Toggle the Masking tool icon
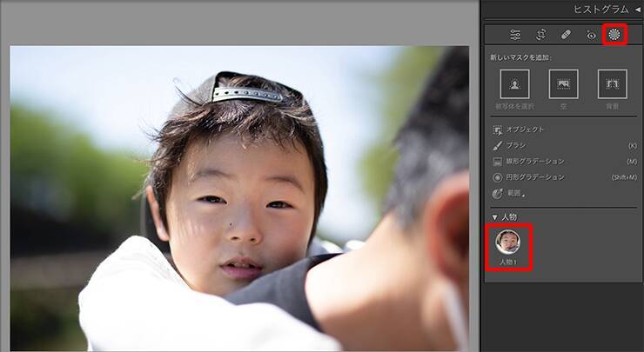The image size is (644, 352). click(x=614, y=35)
